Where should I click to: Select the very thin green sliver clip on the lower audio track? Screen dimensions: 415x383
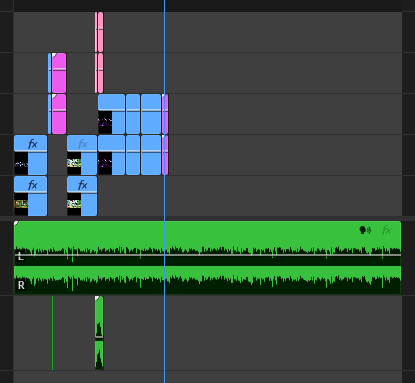click(52, 333)
